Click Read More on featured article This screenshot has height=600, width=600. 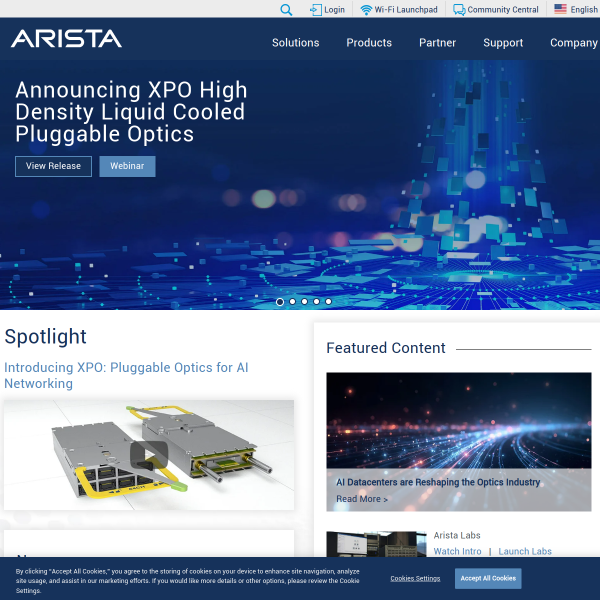tap(362, 499)
